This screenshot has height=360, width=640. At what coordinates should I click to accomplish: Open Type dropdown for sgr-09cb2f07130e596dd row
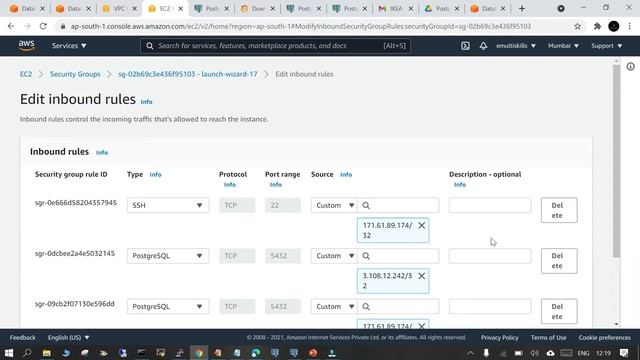pyautogui.click(x=168, y=307)
